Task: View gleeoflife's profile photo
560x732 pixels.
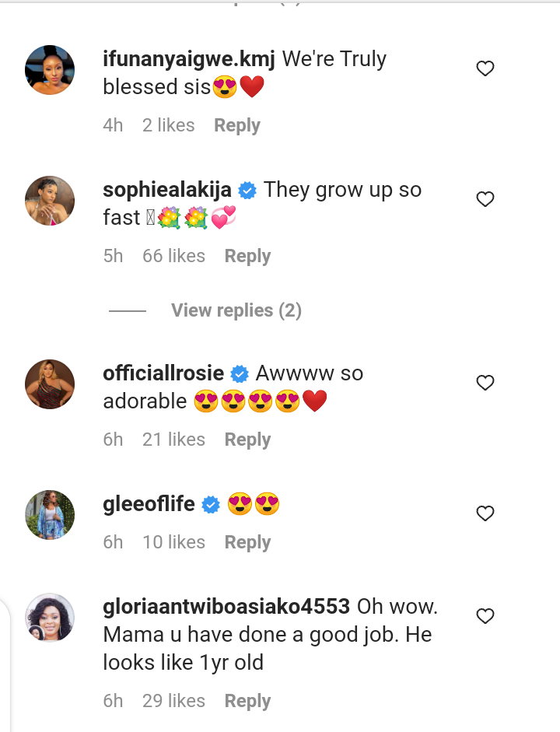Action: click(50, 514)
